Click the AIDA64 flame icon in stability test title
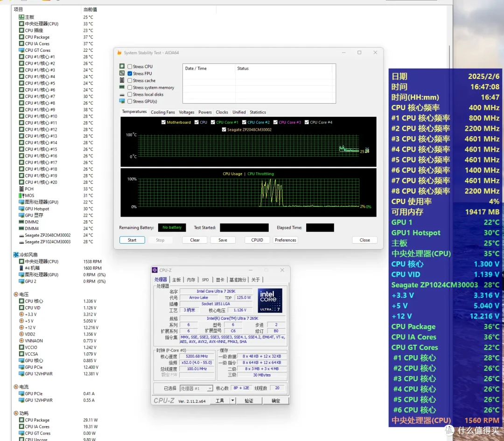 [x=119, y=52]
